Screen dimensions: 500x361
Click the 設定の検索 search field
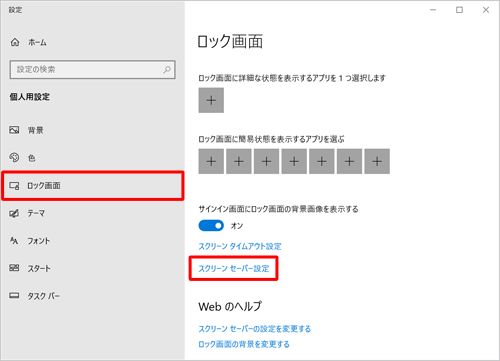click(x=92, y=69)
